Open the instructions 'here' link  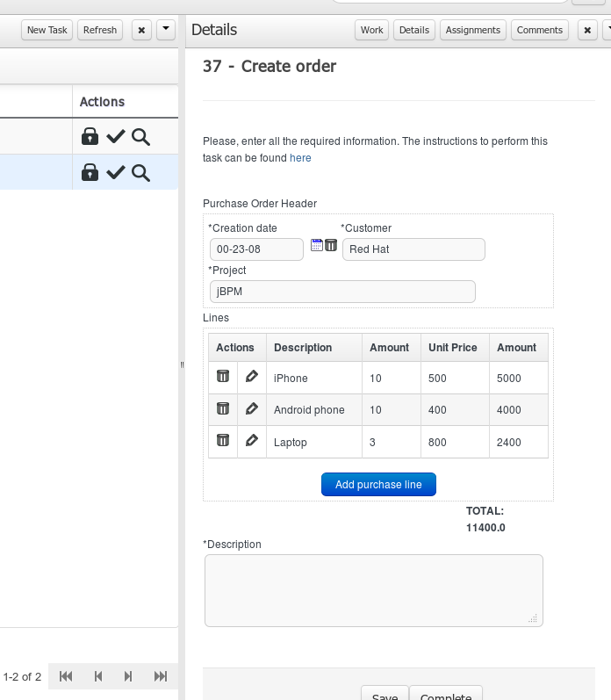300,158
